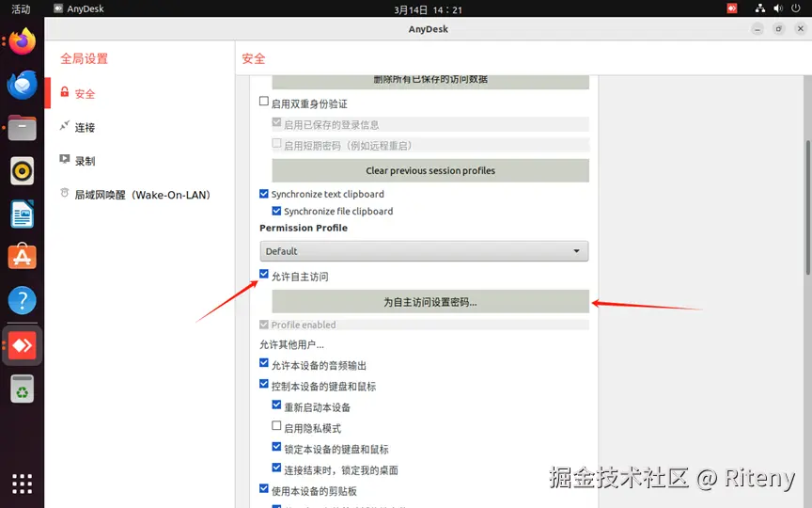Enable 启用双重身份验证 checkbox
The image size is (812, 508).
(264, 101)
